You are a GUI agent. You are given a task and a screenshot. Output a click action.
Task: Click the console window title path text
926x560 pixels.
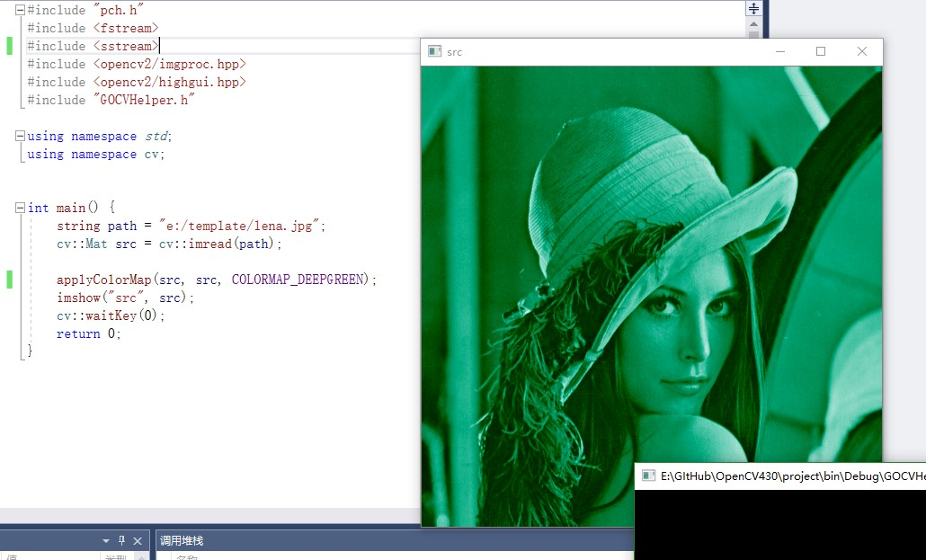(793, 476)
